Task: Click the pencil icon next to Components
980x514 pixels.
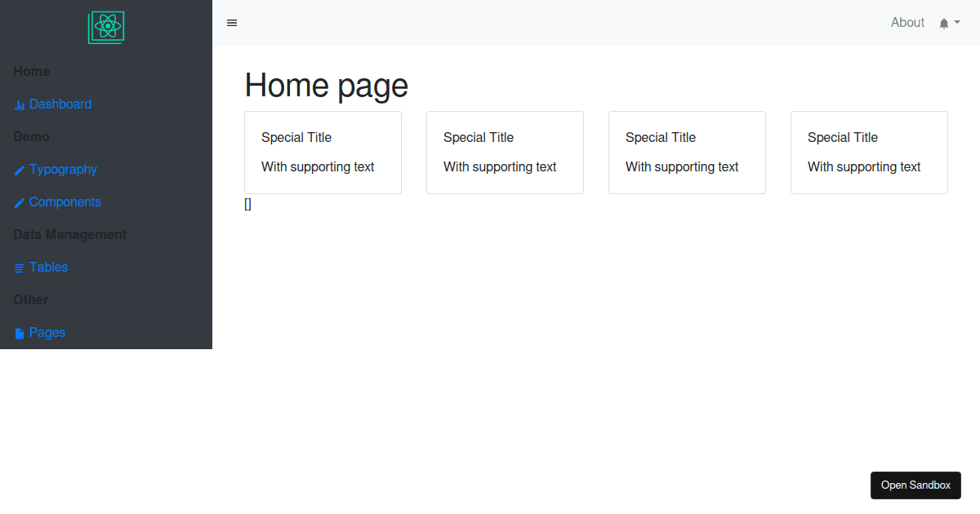Action: (x=18, y=202)
